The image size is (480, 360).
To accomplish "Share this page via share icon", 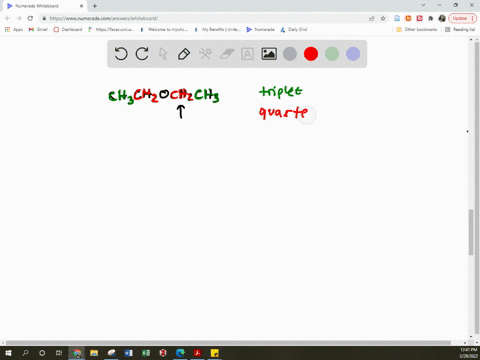I will [372, 18].
